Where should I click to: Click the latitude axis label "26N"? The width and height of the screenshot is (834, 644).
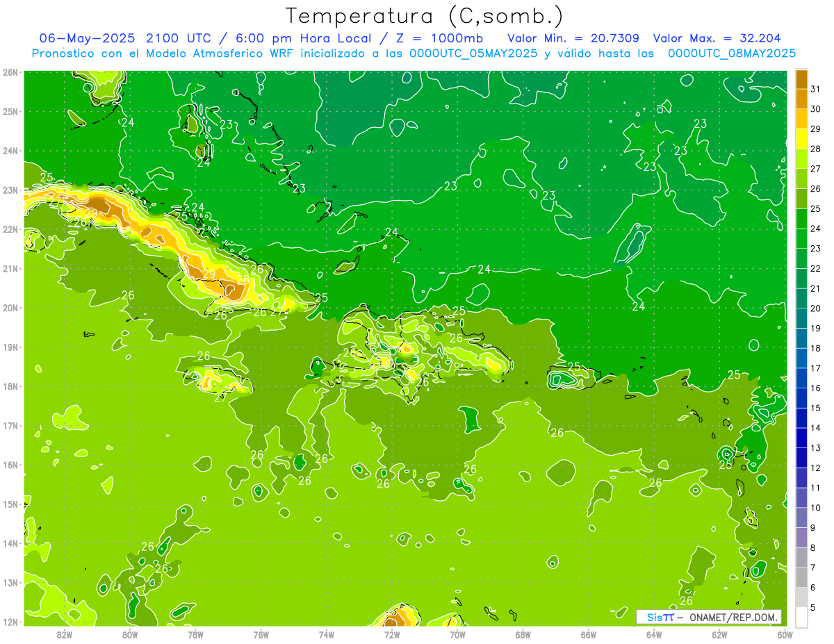[10, 72]
